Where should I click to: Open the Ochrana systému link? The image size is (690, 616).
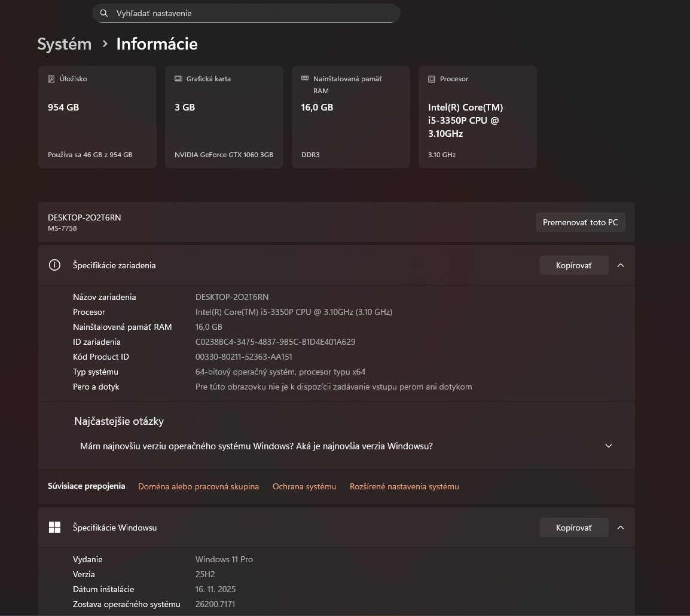point(304,486)
